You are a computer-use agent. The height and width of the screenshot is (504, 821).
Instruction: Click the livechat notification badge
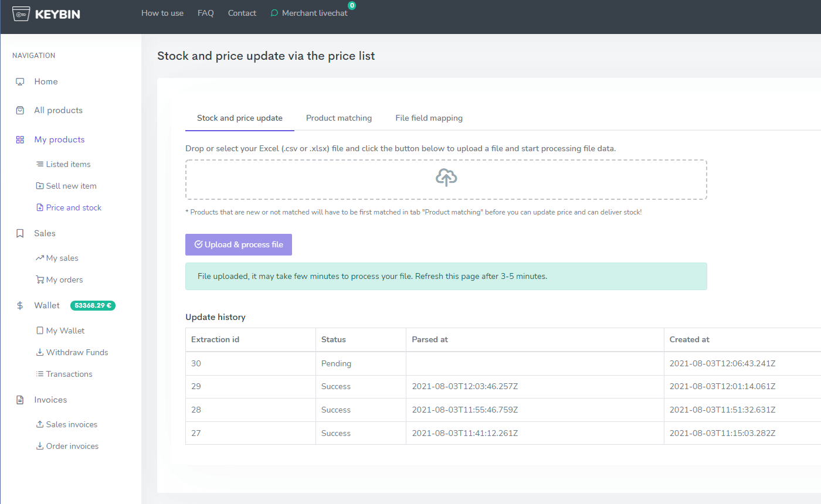tap(351, 5)
